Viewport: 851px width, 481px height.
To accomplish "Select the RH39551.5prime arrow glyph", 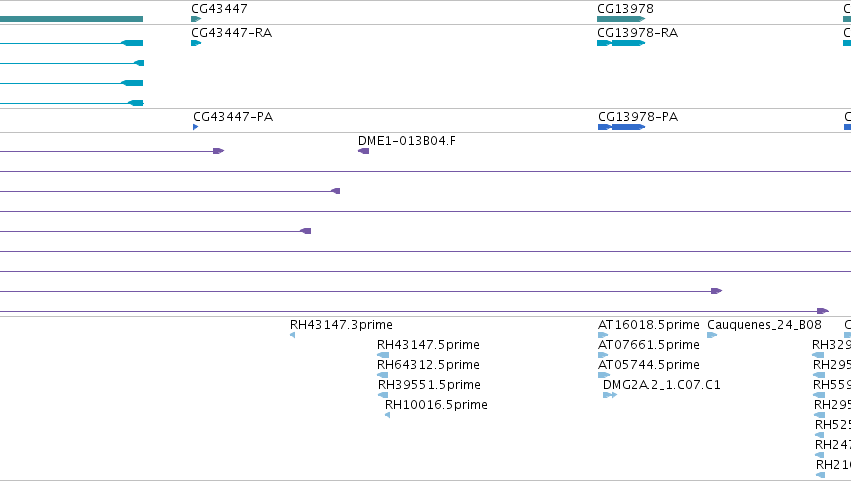I will (x=383, y=395).
